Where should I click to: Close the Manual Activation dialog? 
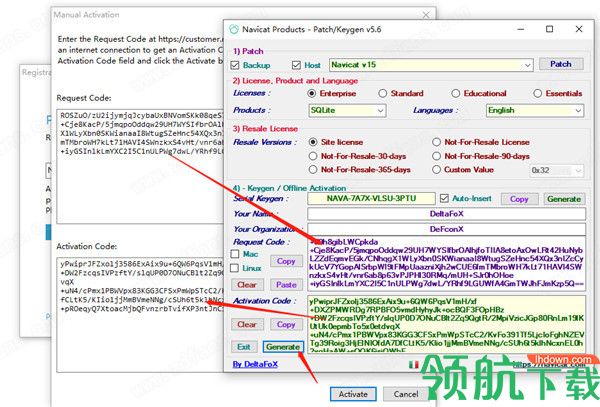coord(426,15)
